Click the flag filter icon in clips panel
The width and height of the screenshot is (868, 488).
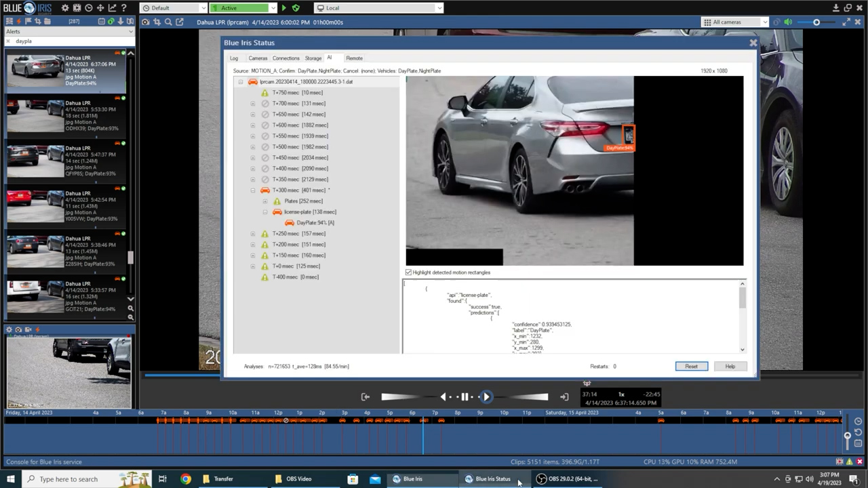click(28, 22)
